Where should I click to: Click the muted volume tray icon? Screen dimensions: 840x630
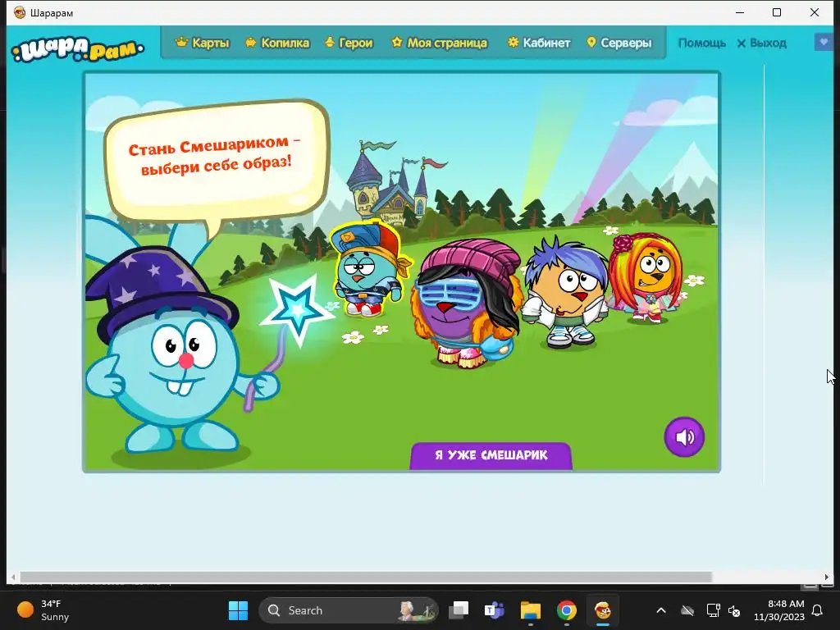point(734,610)
